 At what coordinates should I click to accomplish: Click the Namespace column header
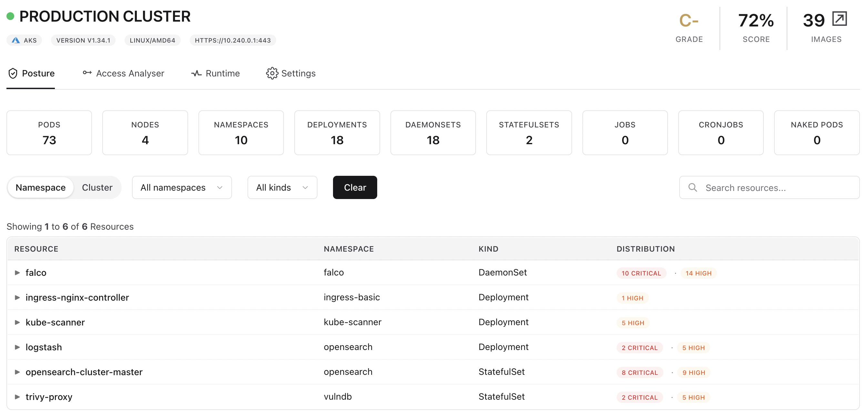(348, 249)
